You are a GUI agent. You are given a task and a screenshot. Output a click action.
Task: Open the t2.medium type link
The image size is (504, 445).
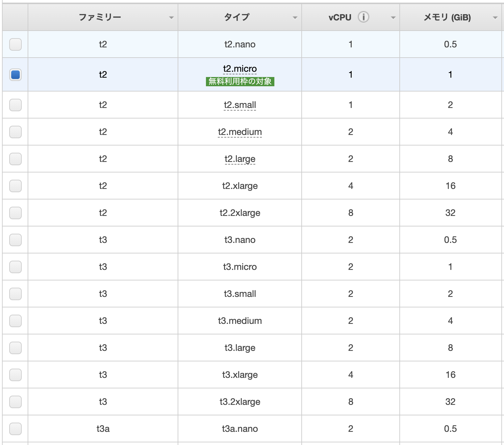point(240,132)
